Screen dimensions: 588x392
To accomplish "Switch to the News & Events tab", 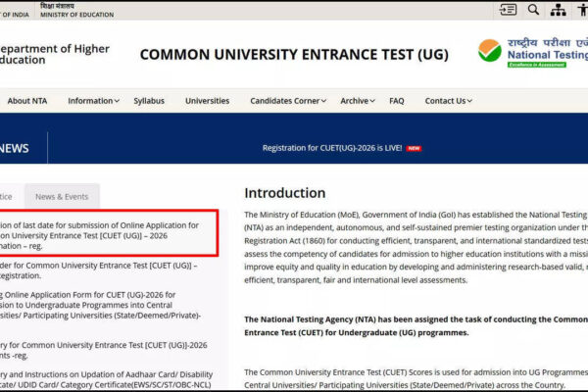I will 62,197.
